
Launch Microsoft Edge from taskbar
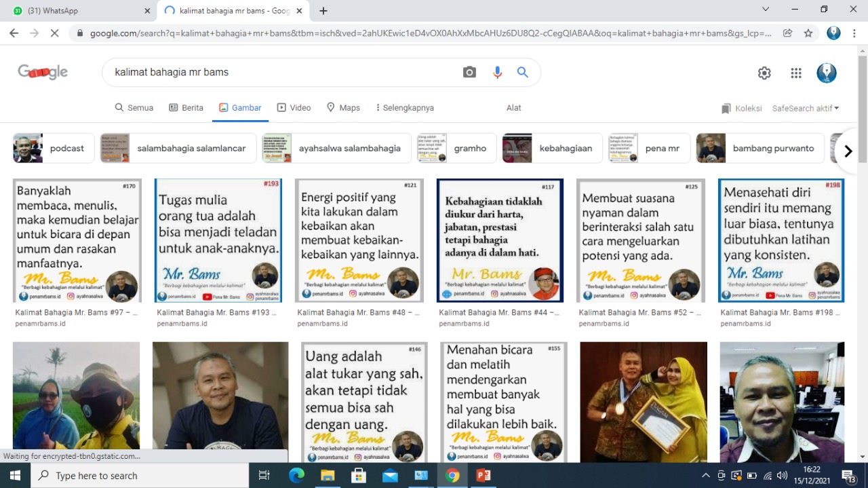click(x=296, y=475)
